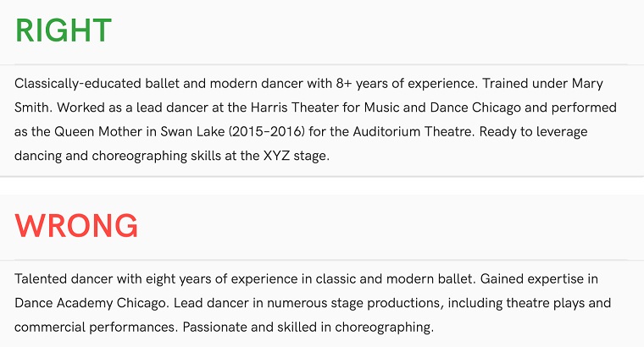Click the green RIGHT heading
Image resolution: width=644 pixels, height=347 pixels.
64,30
